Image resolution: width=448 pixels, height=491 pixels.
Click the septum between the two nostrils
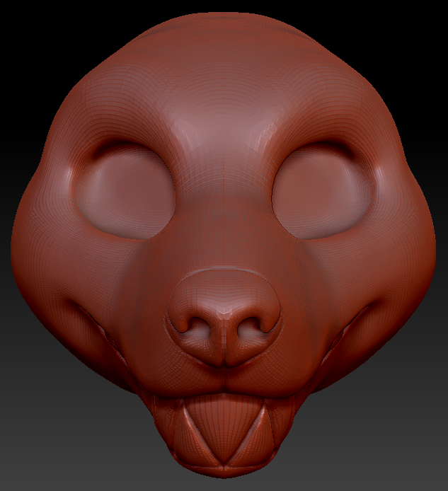click(224, 329)
